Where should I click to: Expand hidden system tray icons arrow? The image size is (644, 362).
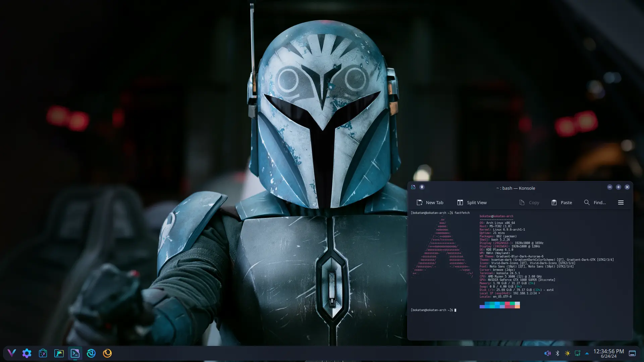[587, 353]
